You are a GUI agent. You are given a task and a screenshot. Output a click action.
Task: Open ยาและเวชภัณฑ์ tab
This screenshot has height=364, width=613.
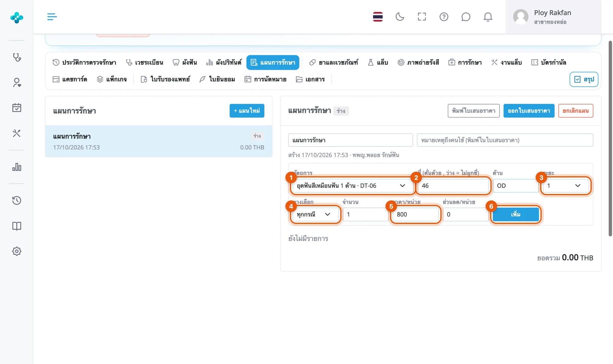[333, 63]
